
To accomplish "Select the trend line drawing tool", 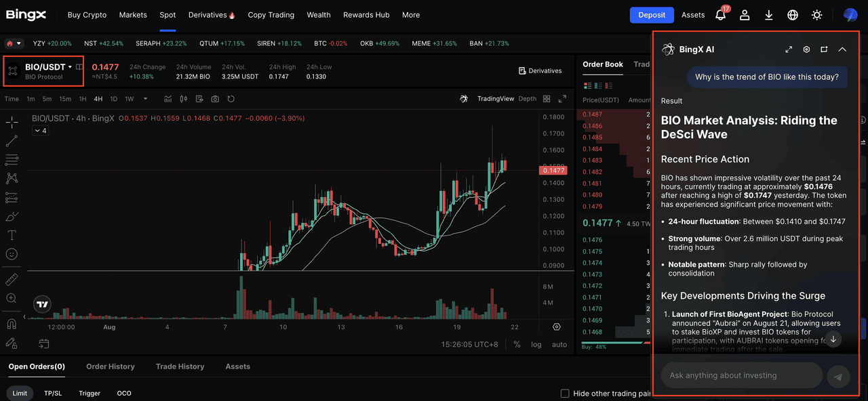I will coord(10,140).
